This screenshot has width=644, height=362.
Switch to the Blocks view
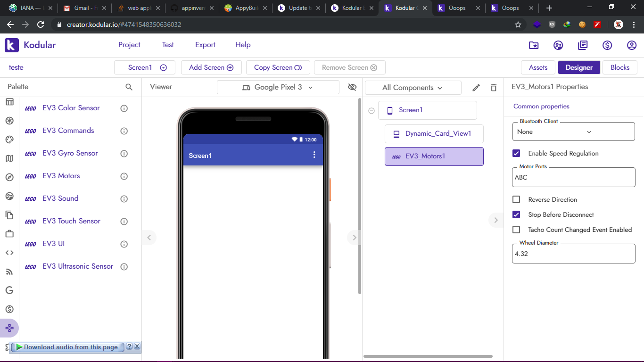coord(619,67)
